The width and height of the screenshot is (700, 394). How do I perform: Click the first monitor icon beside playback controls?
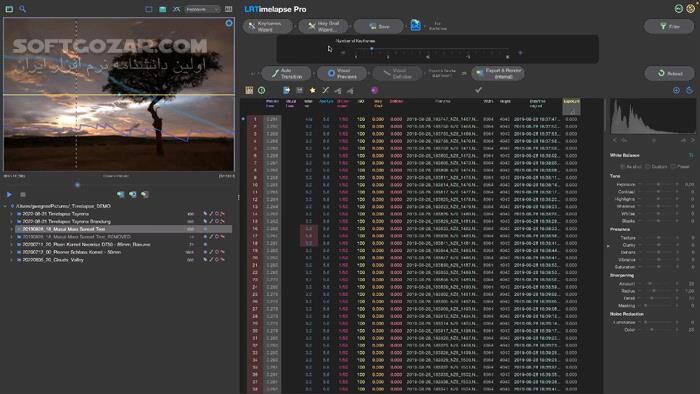[121, 195]
